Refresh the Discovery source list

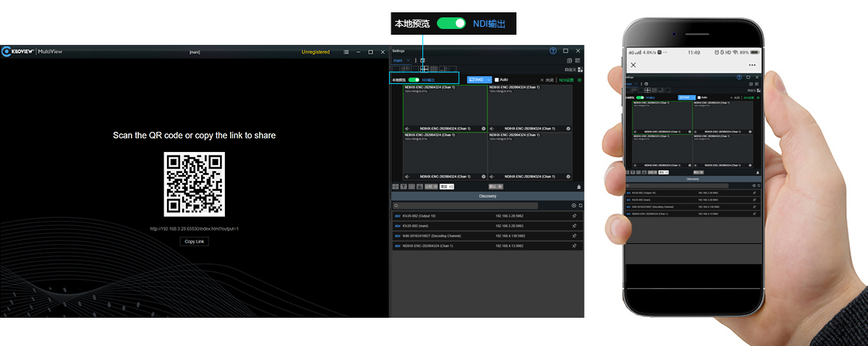point(580,206)
